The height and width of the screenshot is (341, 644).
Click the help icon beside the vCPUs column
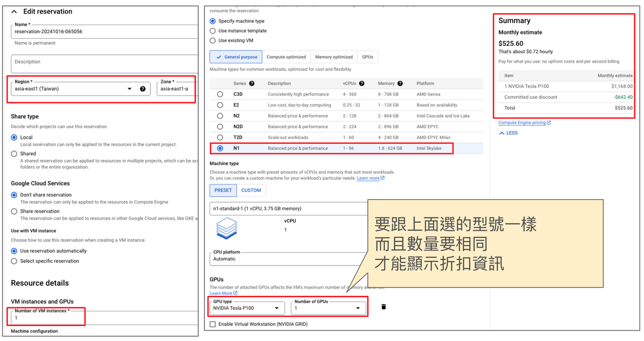tap(361, 83)
